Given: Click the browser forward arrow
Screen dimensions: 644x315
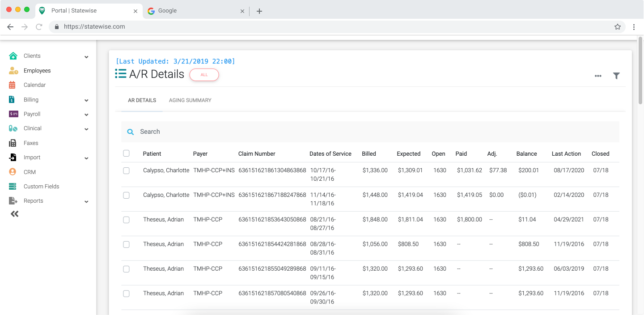Looking at the screenshot, I should [25, 27].
